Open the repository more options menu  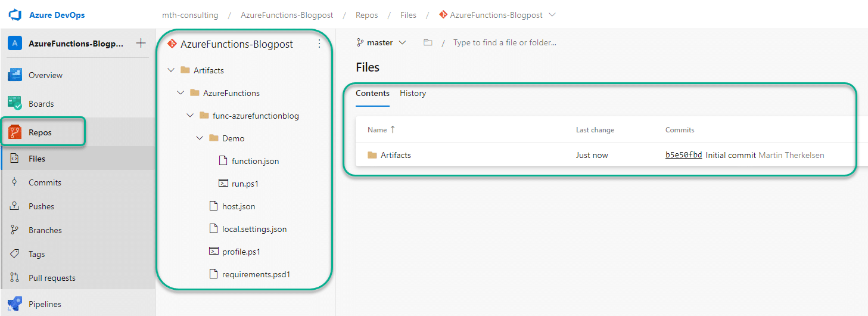click(319, 44)
